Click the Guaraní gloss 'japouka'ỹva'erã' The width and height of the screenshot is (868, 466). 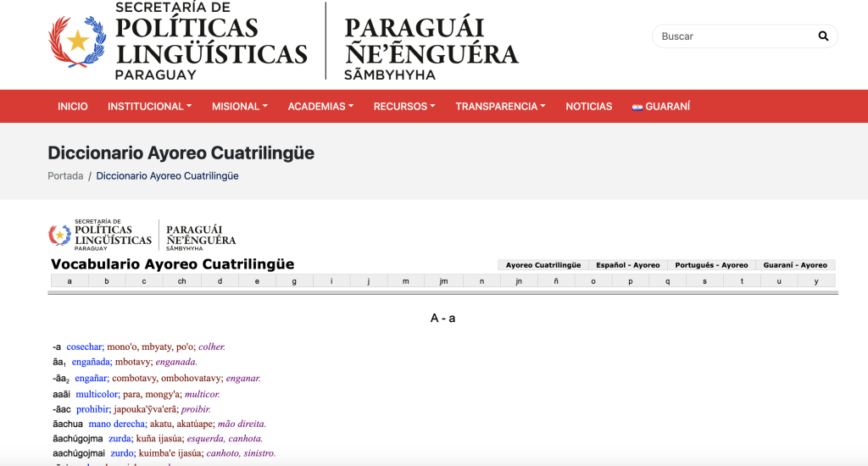coord(146,409)
